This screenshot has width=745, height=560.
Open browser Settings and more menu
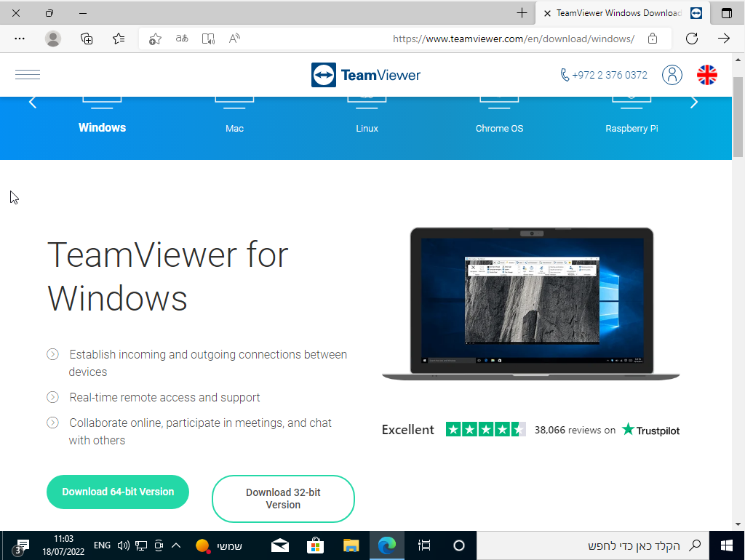(x=20, y=39)
